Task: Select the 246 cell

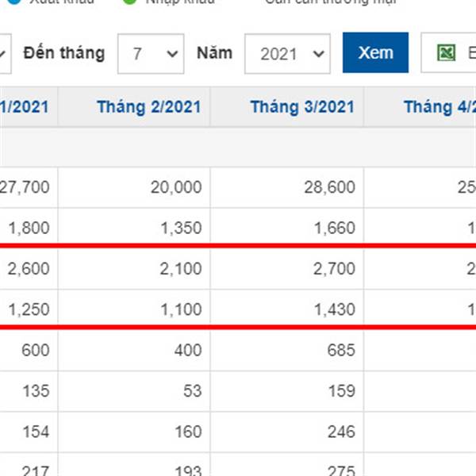Action: pyautogui.click(x=287, y=432)
